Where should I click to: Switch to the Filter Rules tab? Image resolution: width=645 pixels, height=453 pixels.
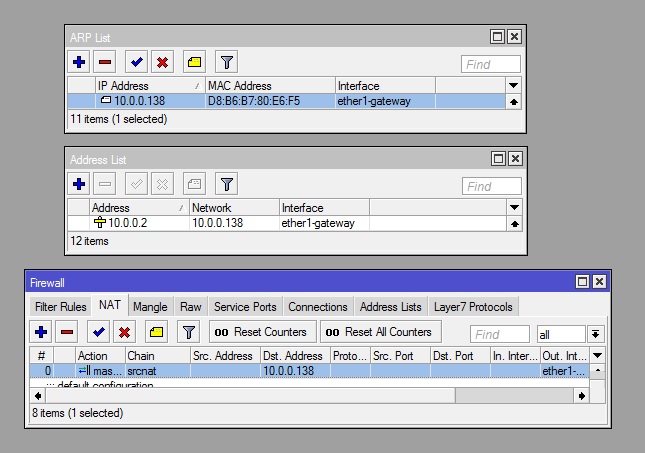click(60, 307)
